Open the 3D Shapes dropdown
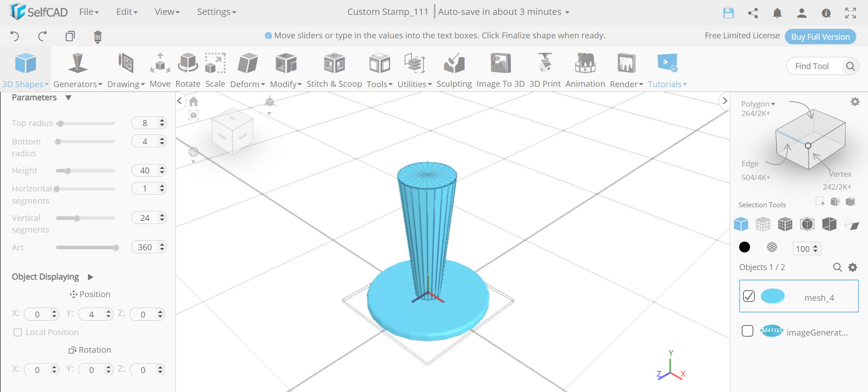868x392 pixels. [25, 84]
